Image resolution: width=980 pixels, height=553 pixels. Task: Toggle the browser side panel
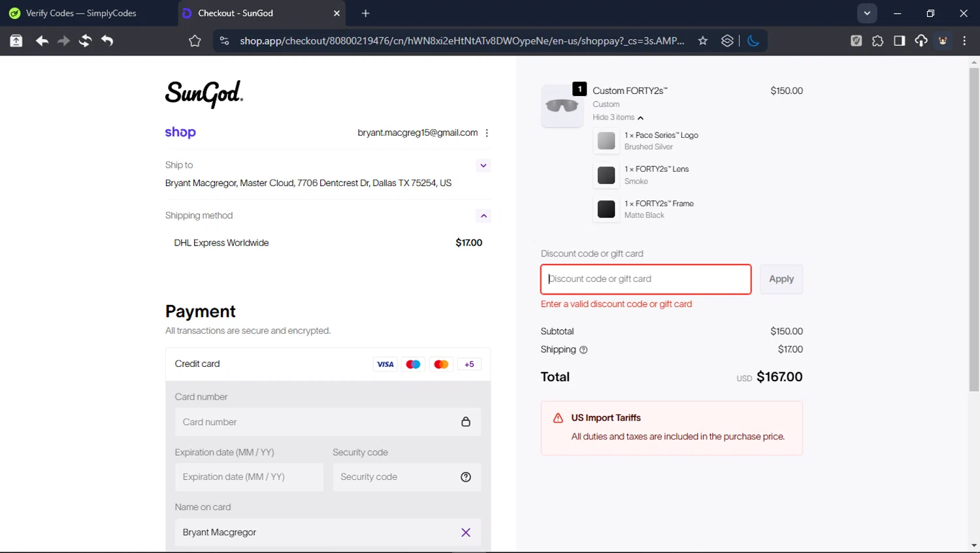(899, 40)
